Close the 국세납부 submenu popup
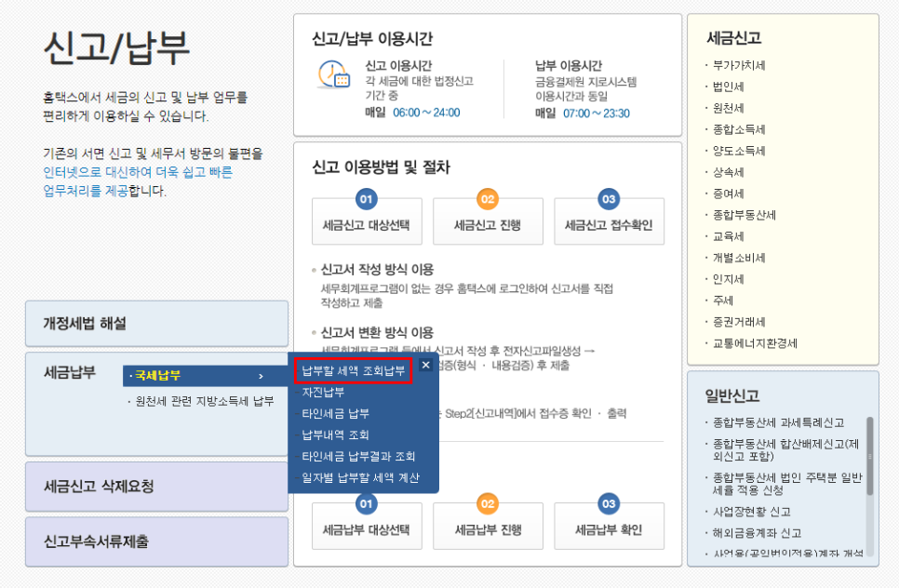This screenshot has width=899, height=588. (425, 365)
